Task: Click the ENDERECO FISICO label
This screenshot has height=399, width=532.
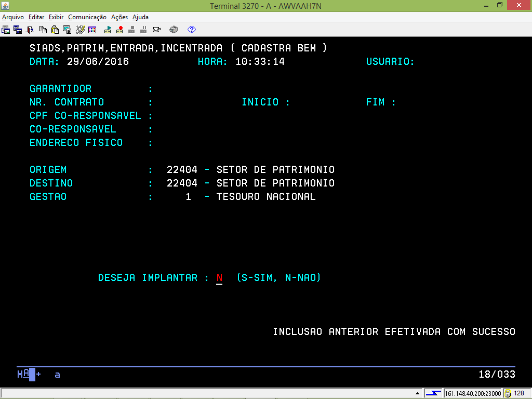Action: coord(76,142)
